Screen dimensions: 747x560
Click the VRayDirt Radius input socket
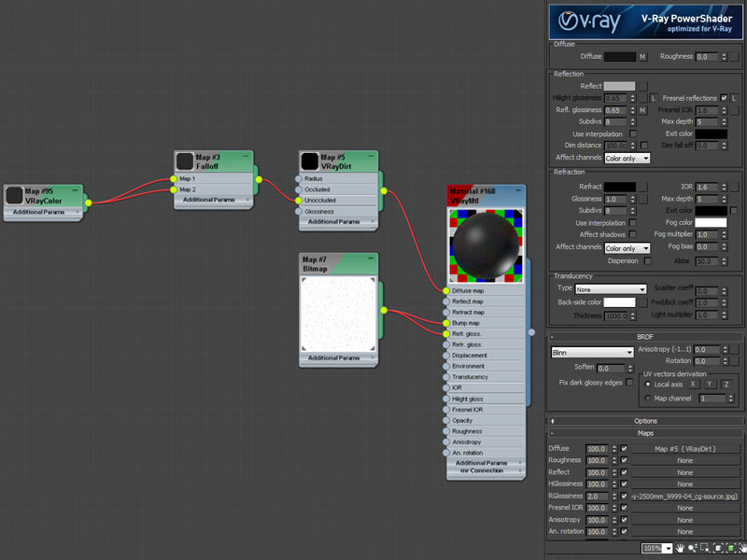(298, 178)
